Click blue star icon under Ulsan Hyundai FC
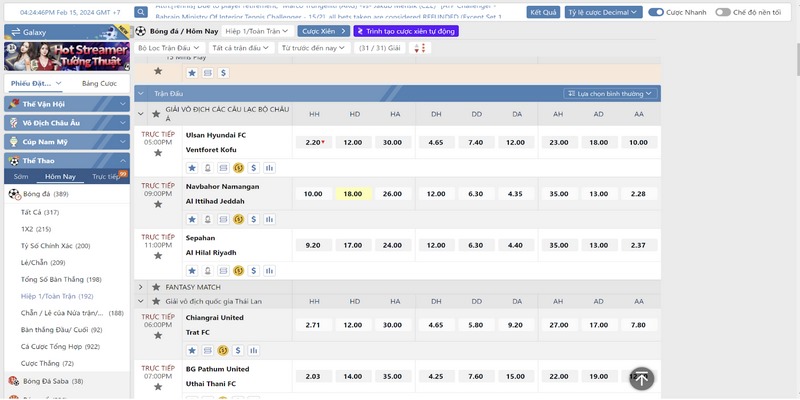 pos(192,168)
